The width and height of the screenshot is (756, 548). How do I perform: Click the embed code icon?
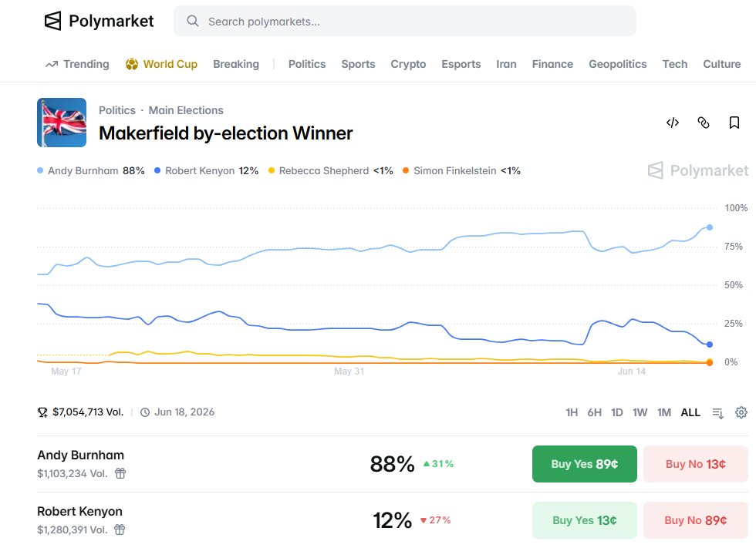coord(673,123)
